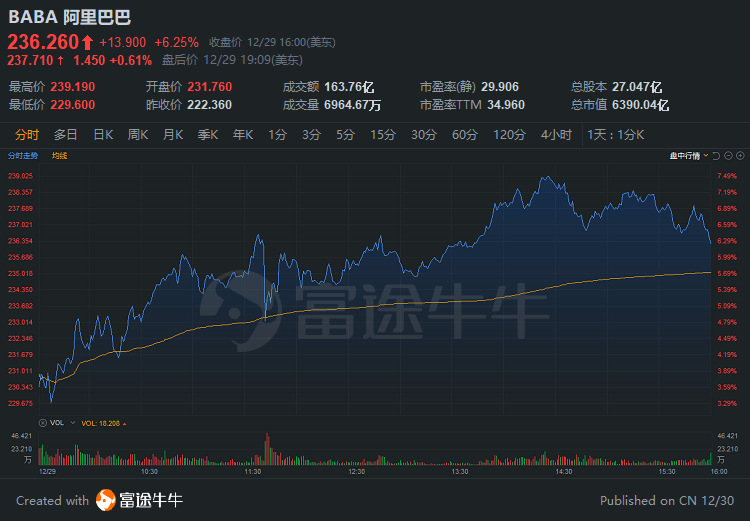Expand the 盘中行情 session dropdown
This screenshot has width=750, height=521.
pos(689,156)
